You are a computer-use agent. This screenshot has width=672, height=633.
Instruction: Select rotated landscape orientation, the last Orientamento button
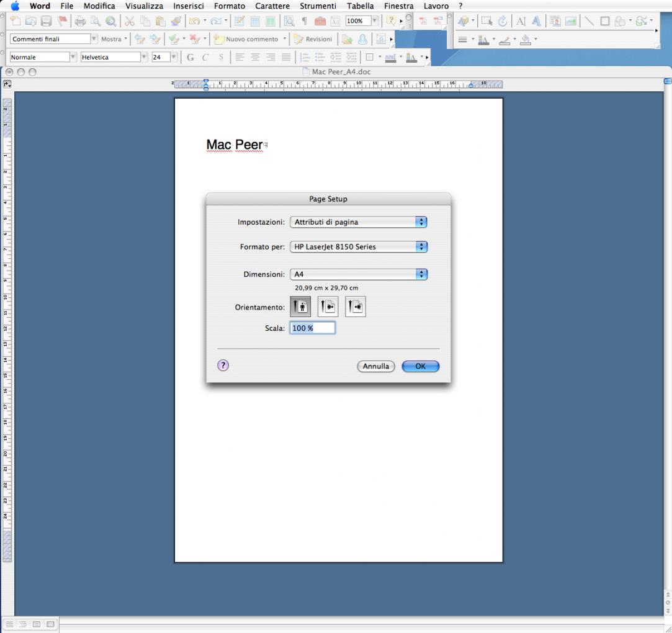coord(356,307)
